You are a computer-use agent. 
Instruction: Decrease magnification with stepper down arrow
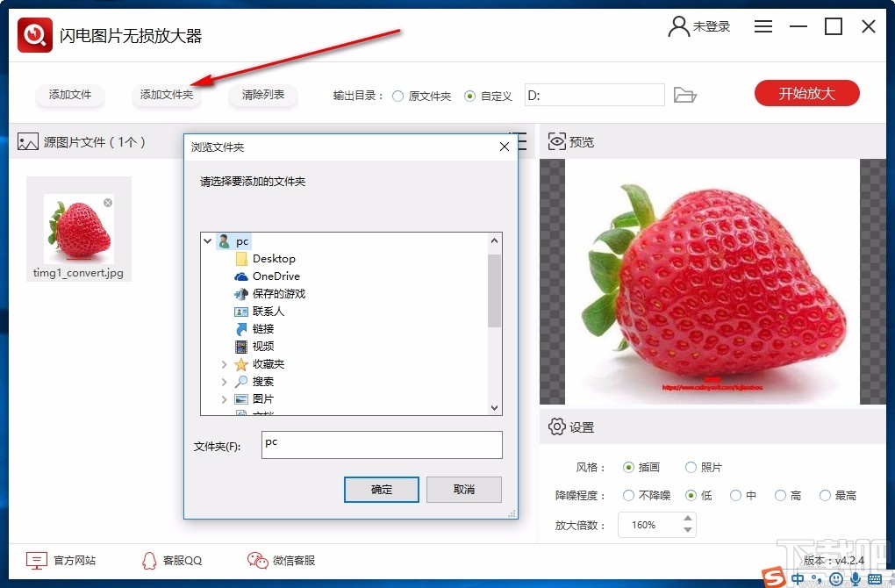[x=688, y=530]
